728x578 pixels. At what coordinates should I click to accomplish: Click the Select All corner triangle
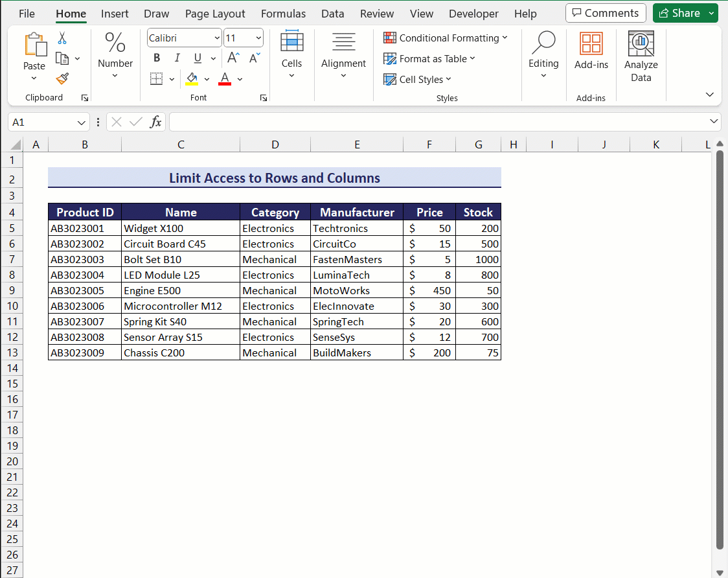[16, 145]
